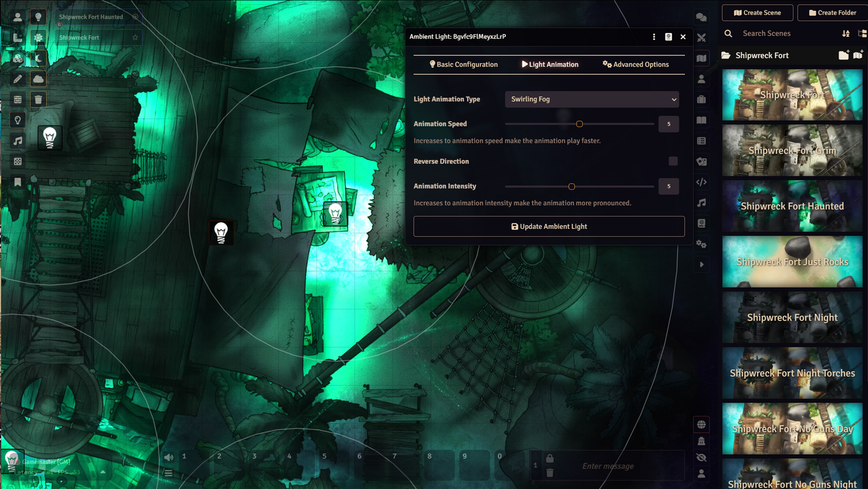Open the Journal Notes bookmark tool
The image size is (868, 489).
click(17, 181)
